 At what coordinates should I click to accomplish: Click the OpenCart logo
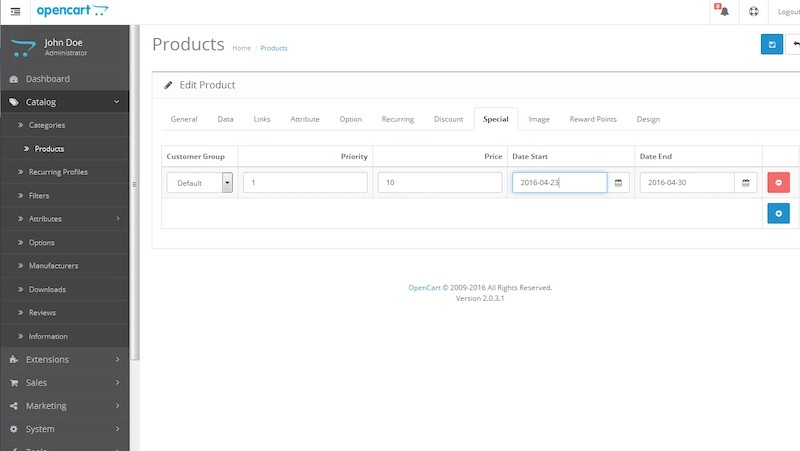click(72, 10)
